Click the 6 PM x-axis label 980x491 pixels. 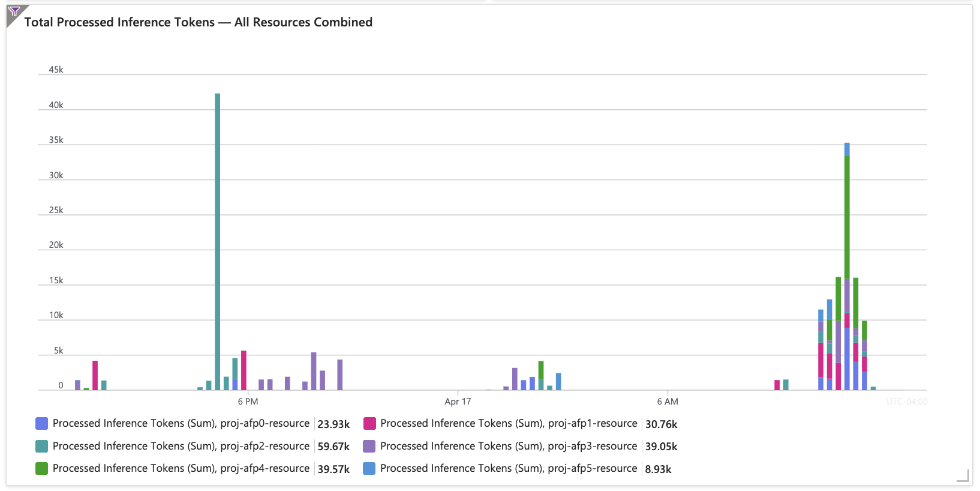coord(248,402)
